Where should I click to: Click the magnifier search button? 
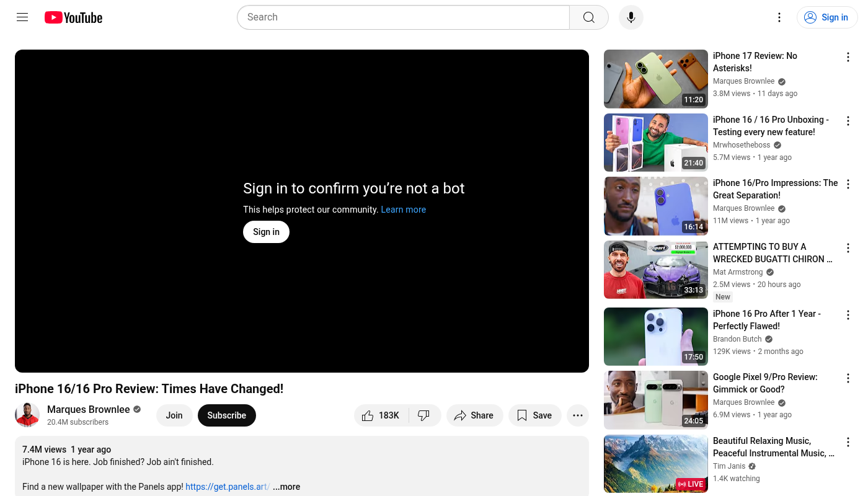click(588, 17)
